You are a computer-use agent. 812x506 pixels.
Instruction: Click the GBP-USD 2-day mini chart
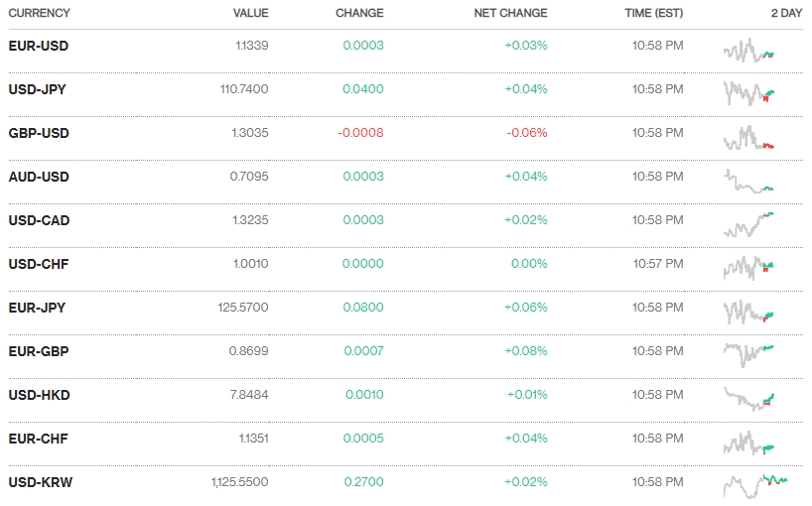coord(749,138)
